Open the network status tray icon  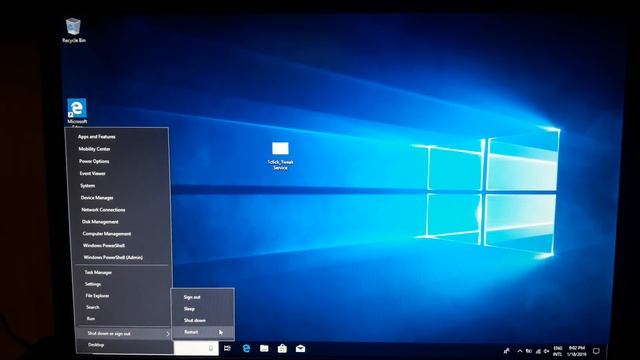coord(538,351)
